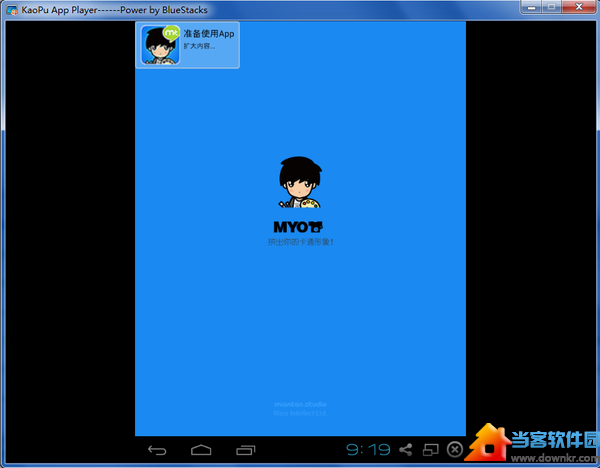Click the MYOTee logo text

pyautogui.click(x=298, y=227)
